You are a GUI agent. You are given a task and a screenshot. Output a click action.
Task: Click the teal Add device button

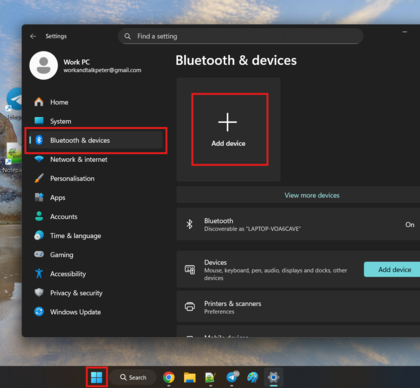pos(392,269)
